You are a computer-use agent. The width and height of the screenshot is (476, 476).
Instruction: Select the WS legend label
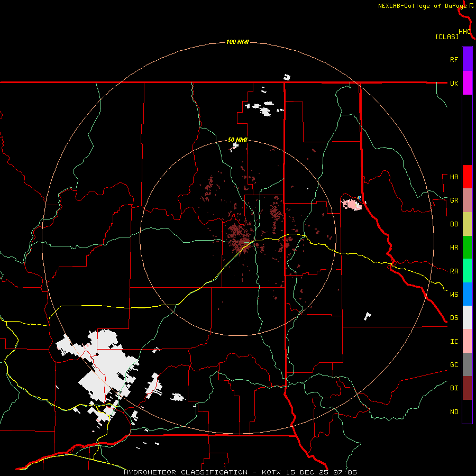click(x=454, y=295)
